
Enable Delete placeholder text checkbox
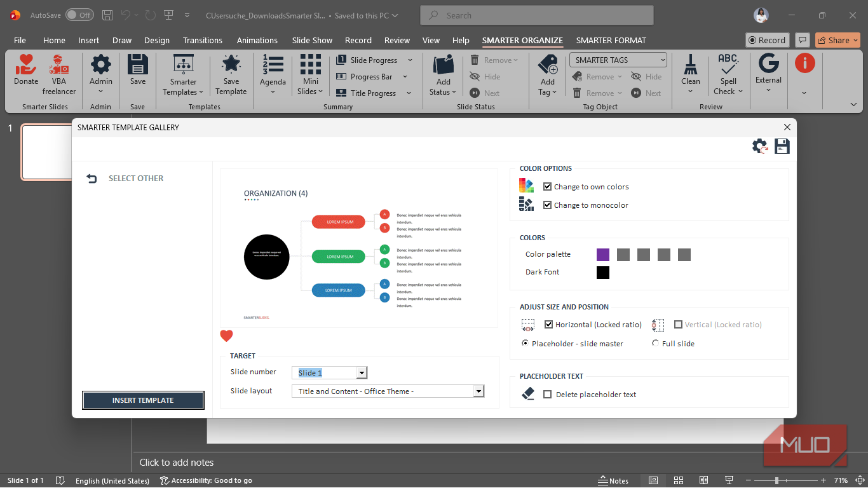(x=547, y=395)
